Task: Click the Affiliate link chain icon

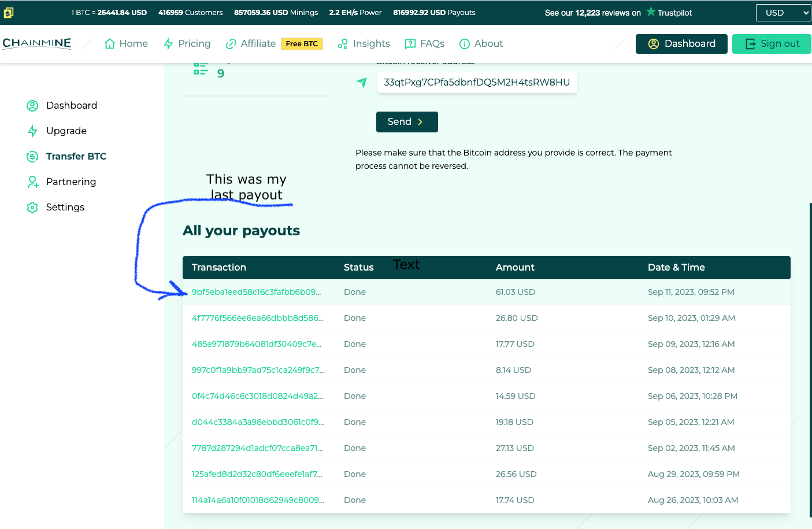Action: point(231,44)
